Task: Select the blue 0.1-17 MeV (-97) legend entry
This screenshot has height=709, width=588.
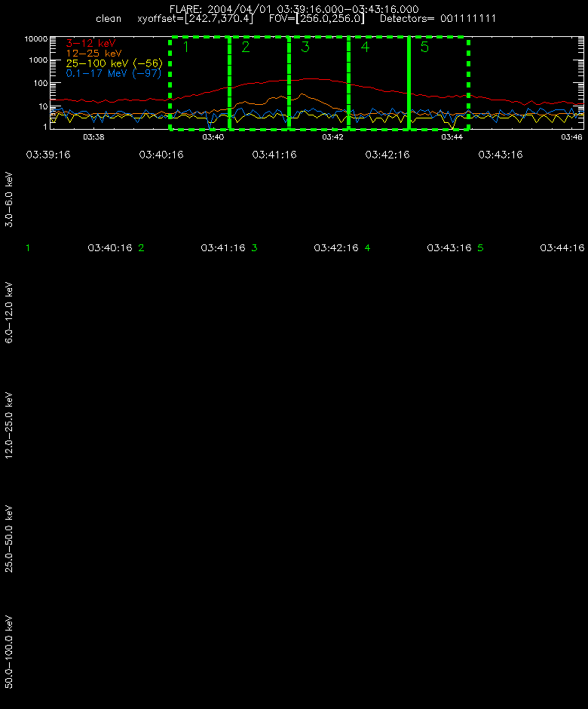Action: click(113, 73)
